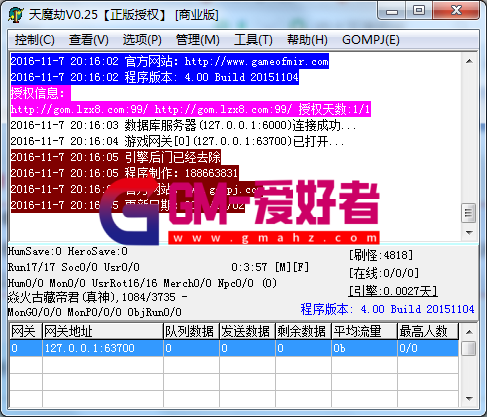This screenshot has width=487, height=417.
Task: Maximize the window using the title bar button
Action: pos(419,10)
